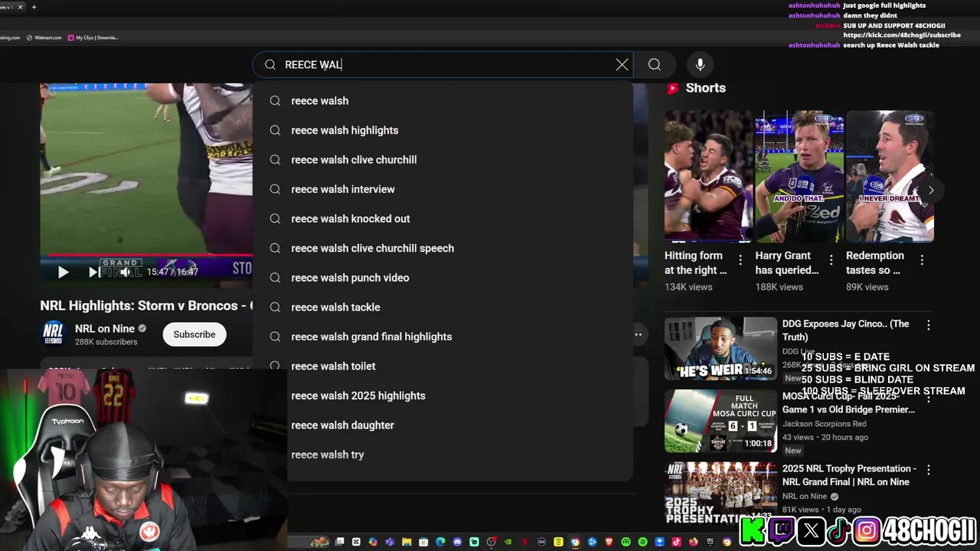Open the MOSA Curci Cup full match thumbnail

point(720,421)
